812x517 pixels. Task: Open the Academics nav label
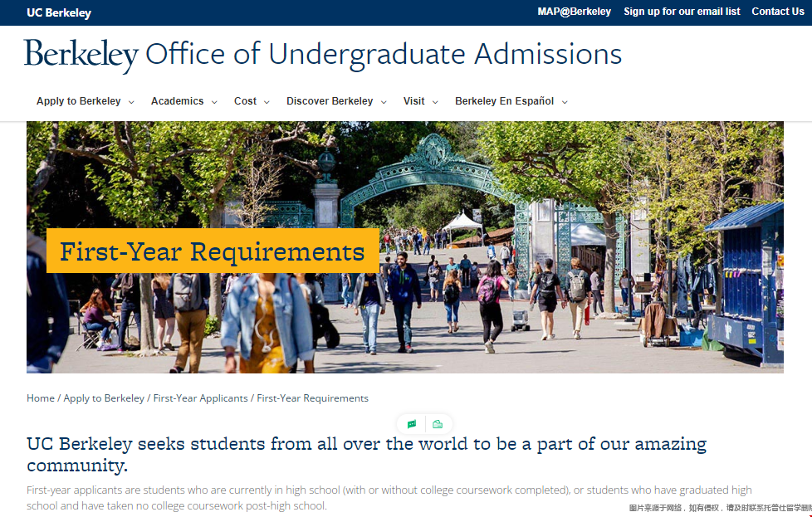[x=177, y=101]
